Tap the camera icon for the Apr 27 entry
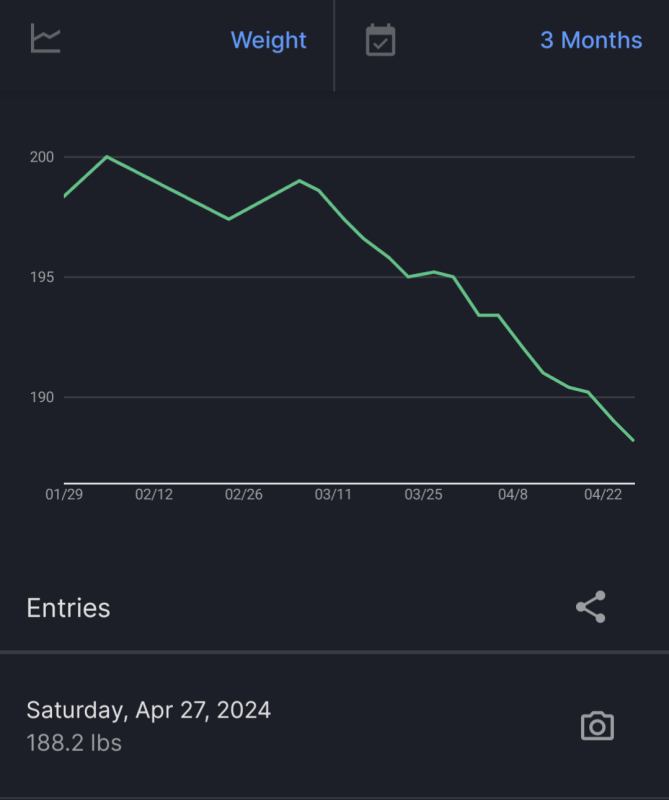The image size is (669, 800). coord(597,726)
